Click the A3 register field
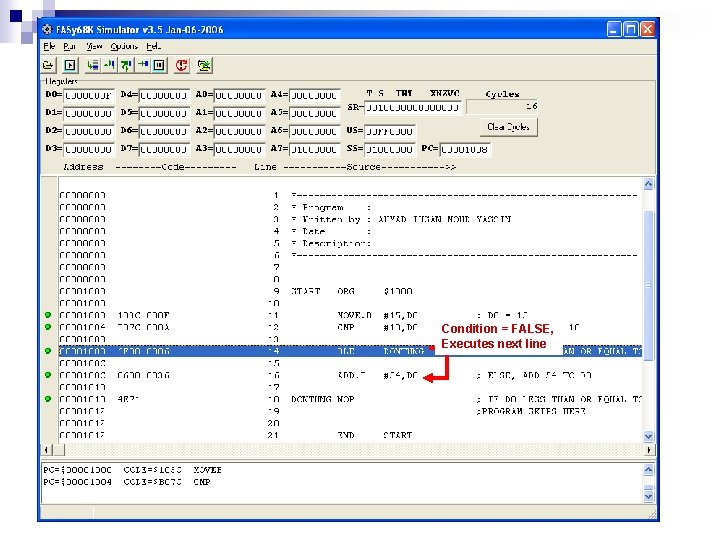The width and height of the screenshot is (720, 540). [239, 149]
